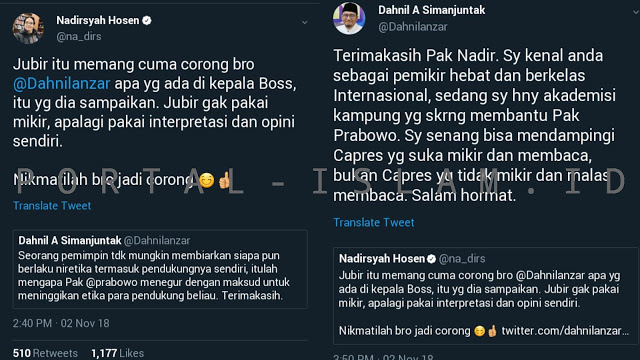Click the Nadirsyah Hosen display name
640x360 pixels.
(98, 20)
